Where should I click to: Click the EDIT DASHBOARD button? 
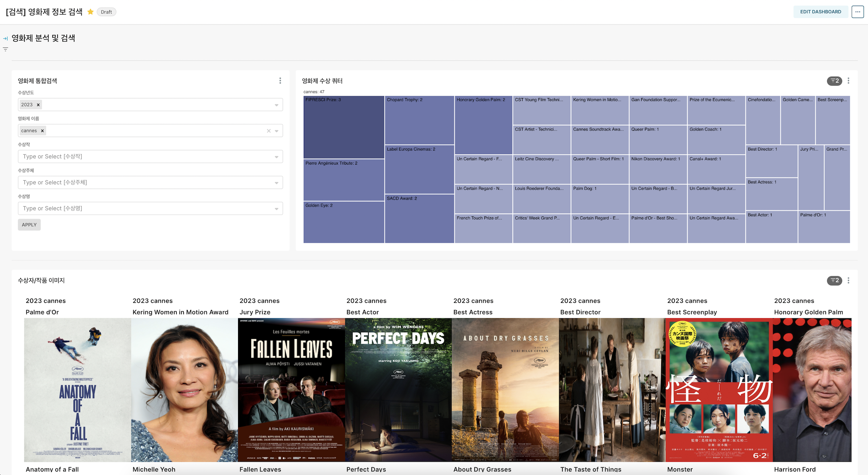[821, 12]
